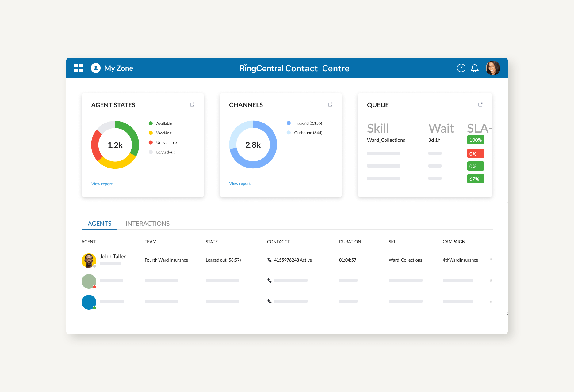Toggle the Available legend item
Image resolution: width=574 pixels, height=392 pixels.
(x=161, y=123)
